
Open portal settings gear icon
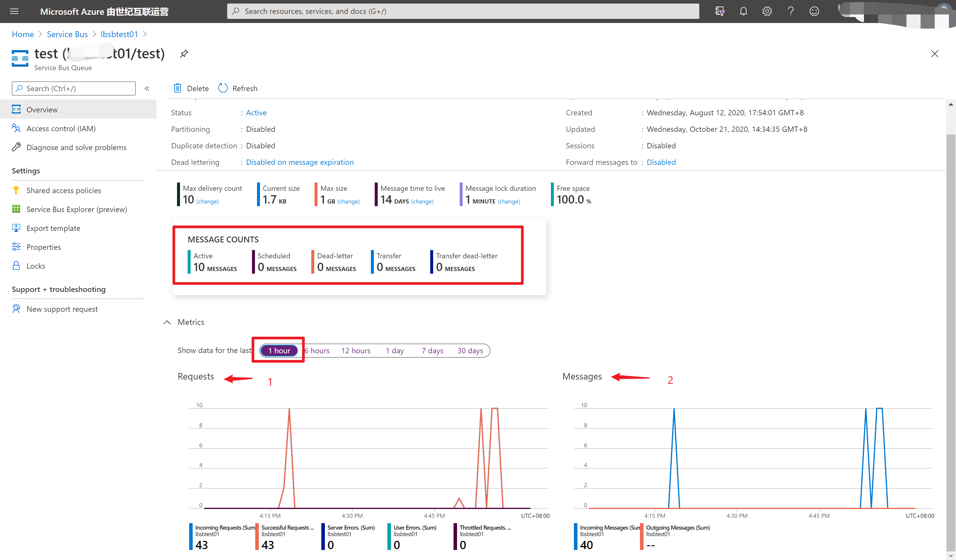tap(767, 12)
